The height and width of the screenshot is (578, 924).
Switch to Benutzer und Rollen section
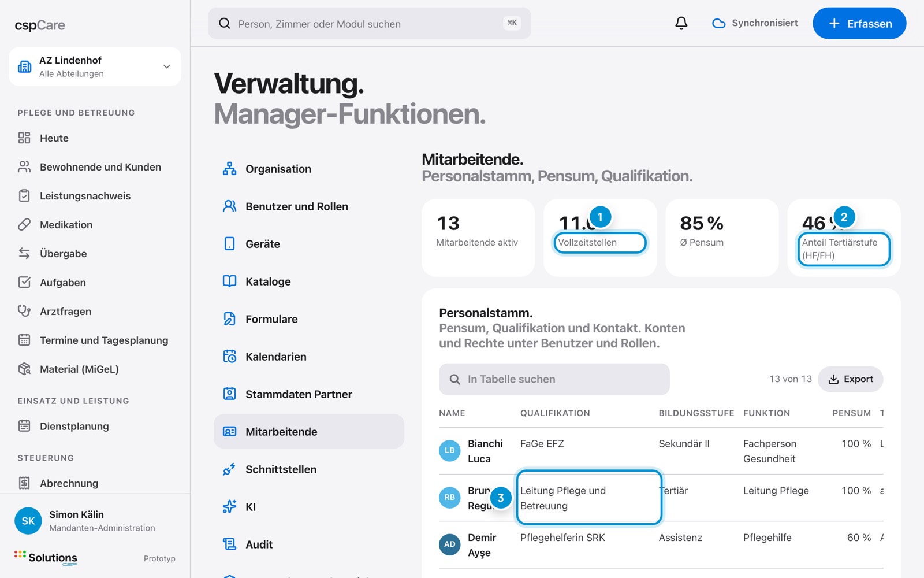[308, 206]
